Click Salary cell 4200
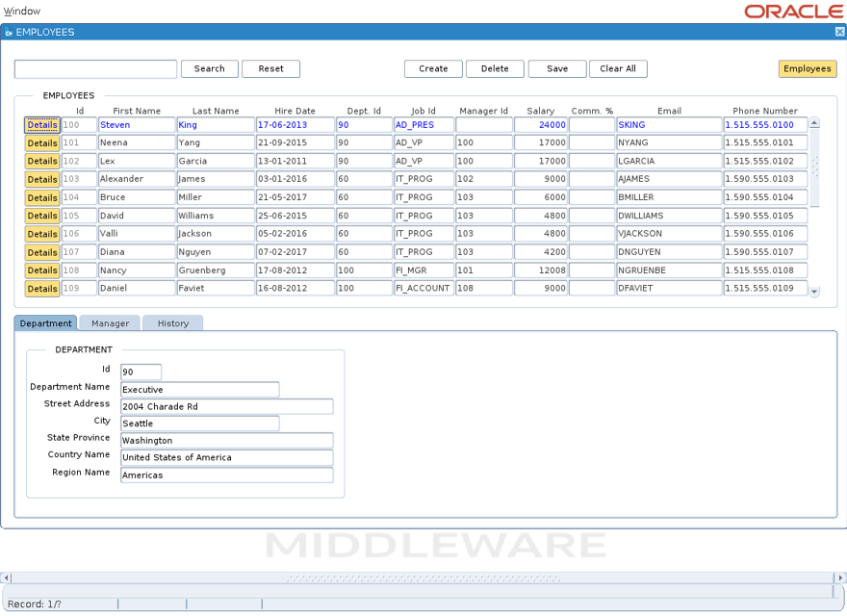The height and width of the screenshot is (616, 847). coord(541,252)
